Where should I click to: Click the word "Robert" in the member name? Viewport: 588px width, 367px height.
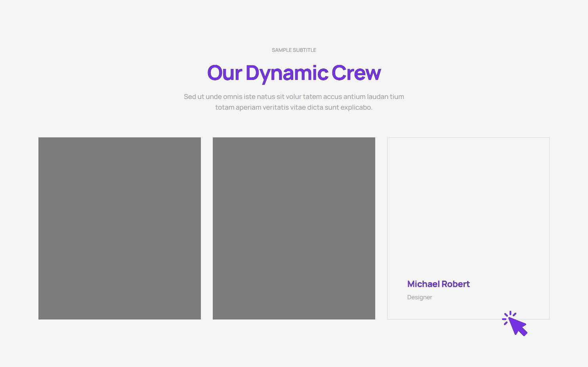click(x=455, y=284)
